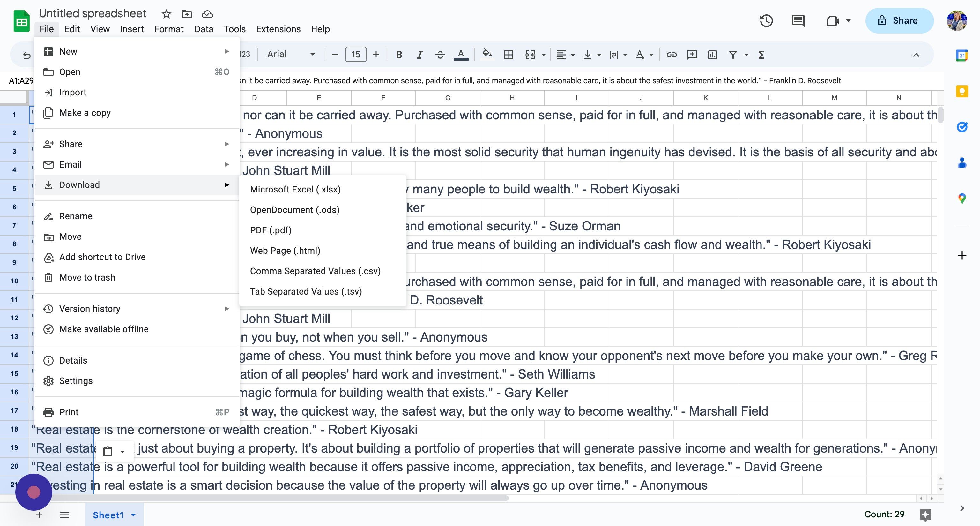The width and height of the screenshot is (980, 526).
Task: Choose Make a copy from File menu
Action: [137, 113]
